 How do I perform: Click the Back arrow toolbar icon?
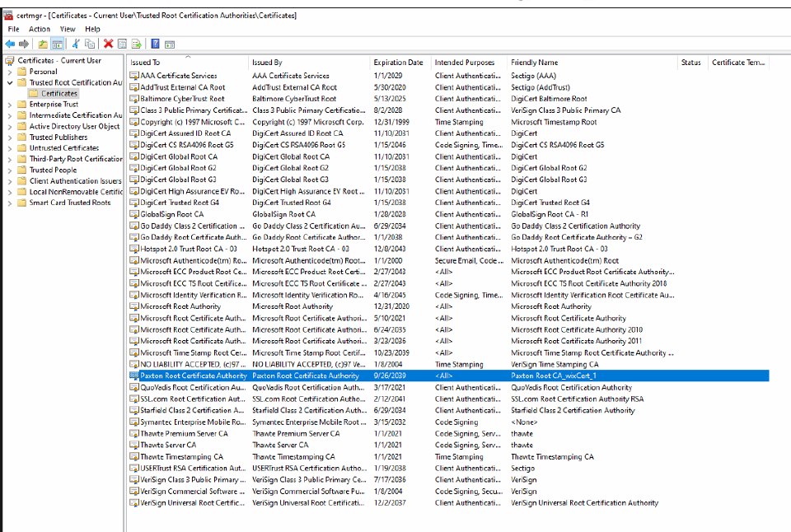pos(10,44)
